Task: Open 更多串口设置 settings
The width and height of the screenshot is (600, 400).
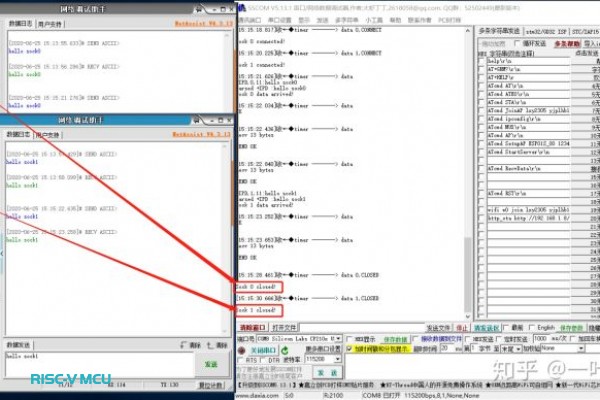Action: (x=323, y=349)
